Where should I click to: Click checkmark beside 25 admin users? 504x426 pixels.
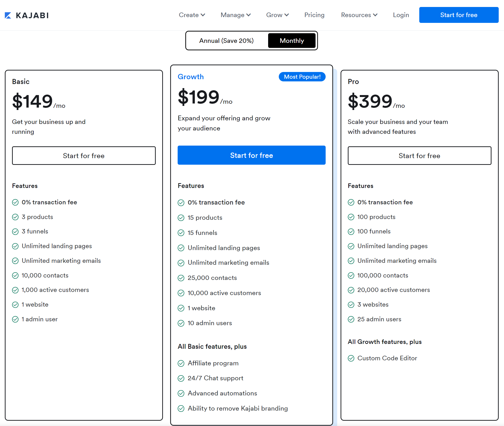[x=351, y=319]
